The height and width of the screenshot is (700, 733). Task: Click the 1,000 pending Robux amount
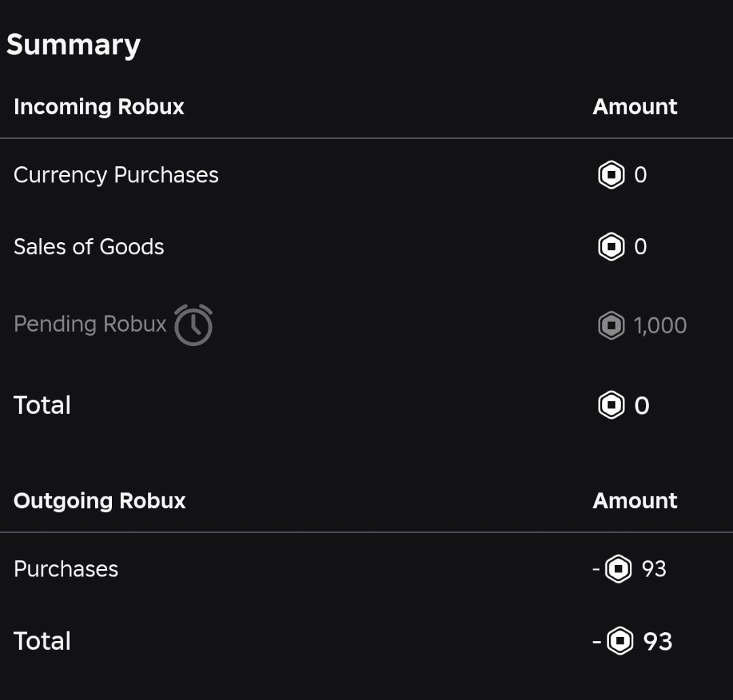point(660,325)
